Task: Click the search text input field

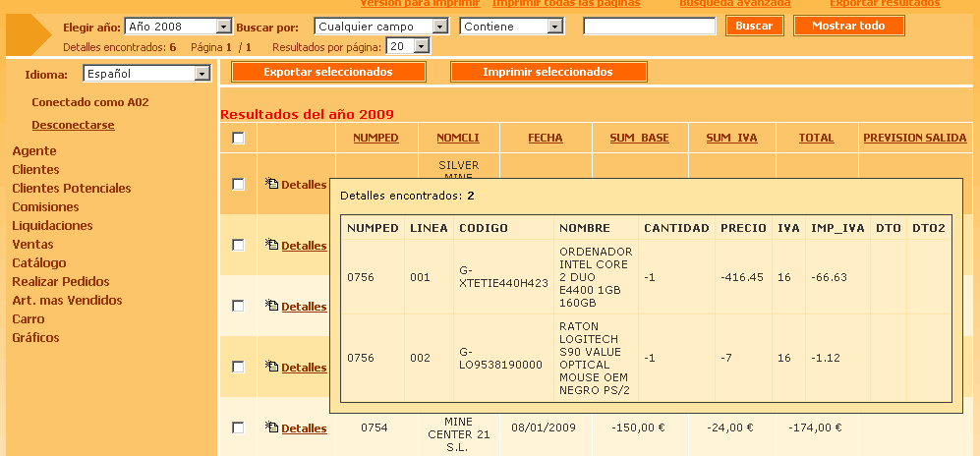Action: pos(649,27)
